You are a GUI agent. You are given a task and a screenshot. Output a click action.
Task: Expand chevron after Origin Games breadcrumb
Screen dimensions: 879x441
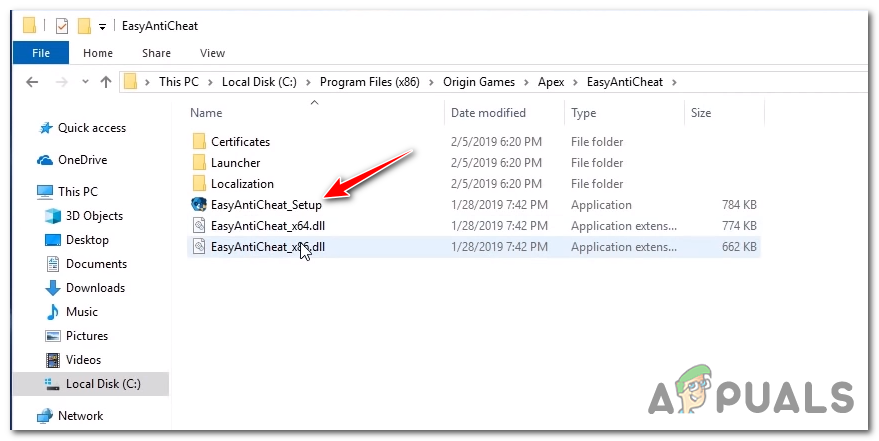coord(526,82)
